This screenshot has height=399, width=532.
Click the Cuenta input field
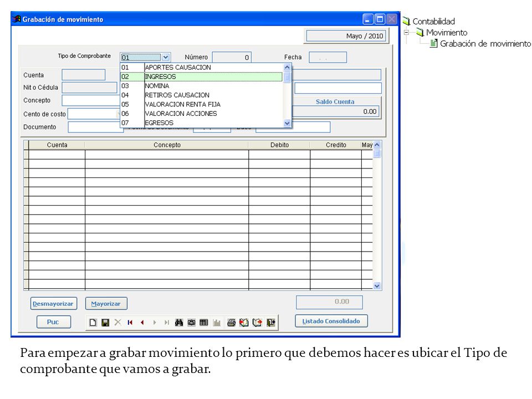pyautogui.click(x=84, y=75)
